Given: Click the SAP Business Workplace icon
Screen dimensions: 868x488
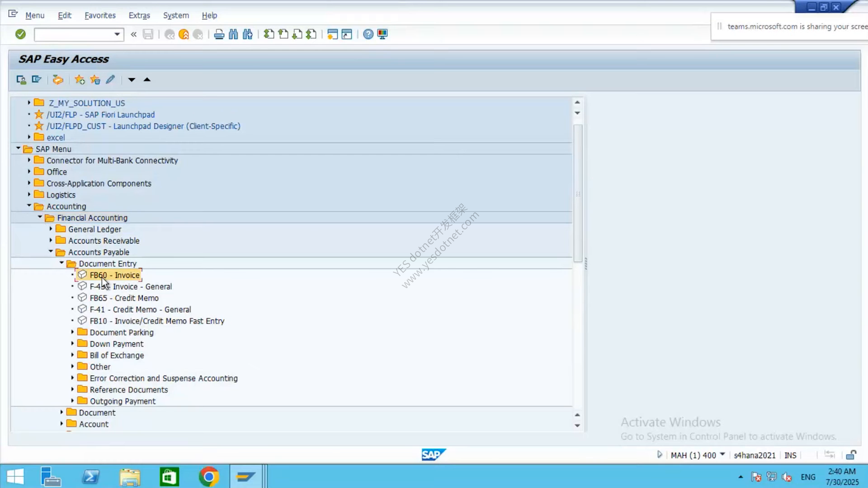Looking at the screenshot, I should (x=58, y=80).
